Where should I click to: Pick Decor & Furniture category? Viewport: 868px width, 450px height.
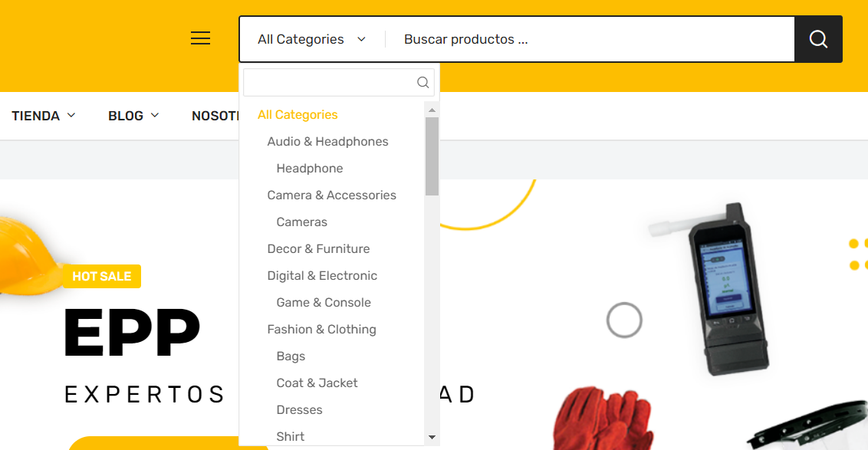pos(318,249)
